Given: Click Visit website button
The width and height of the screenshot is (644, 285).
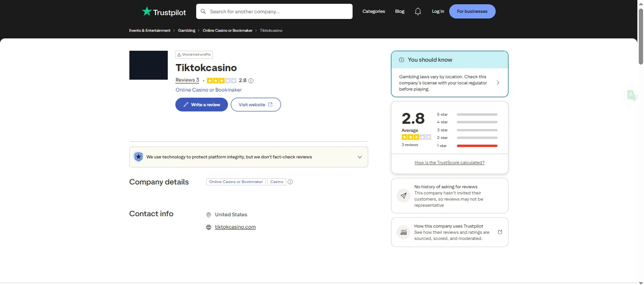Looking at the screenshot, I should [x=256, y=105].
